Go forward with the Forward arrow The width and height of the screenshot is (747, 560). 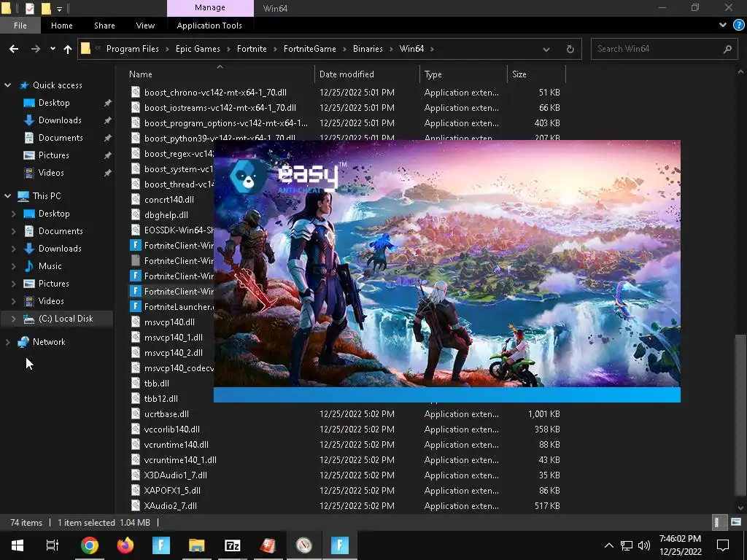(x=35, y=49)
